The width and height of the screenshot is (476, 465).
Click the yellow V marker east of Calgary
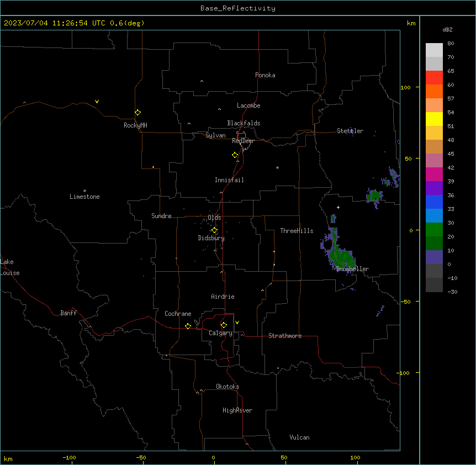(237, 323)
